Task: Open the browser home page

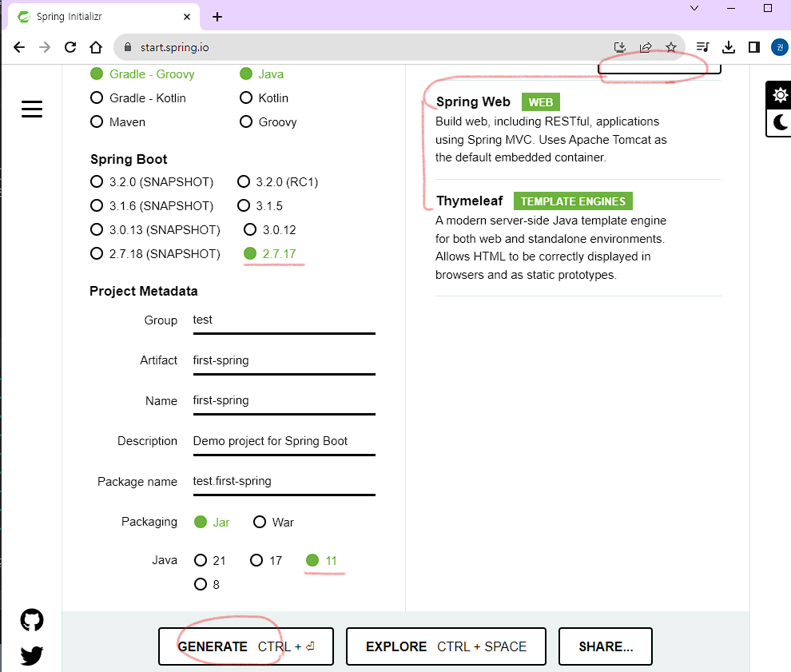Action: 96,47
